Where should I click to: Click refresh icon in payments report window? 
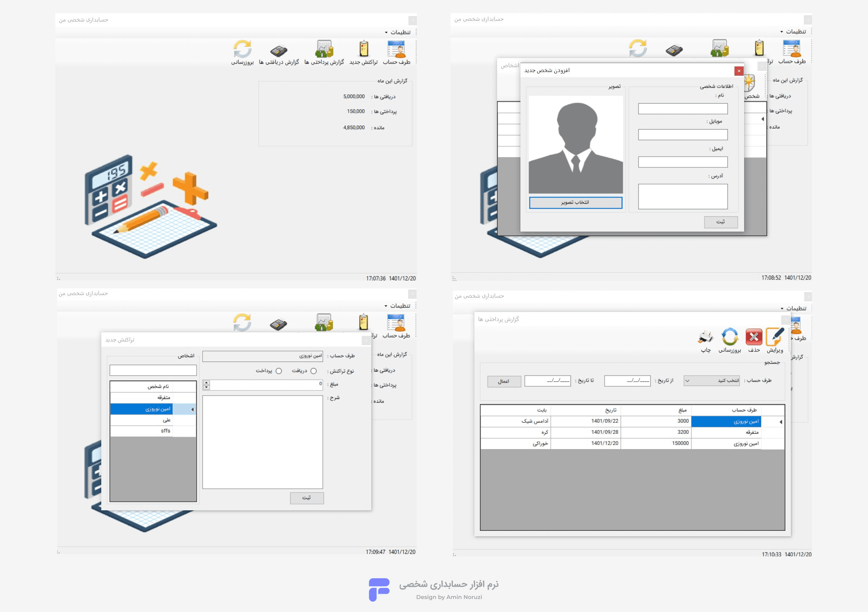pos(730,337)
